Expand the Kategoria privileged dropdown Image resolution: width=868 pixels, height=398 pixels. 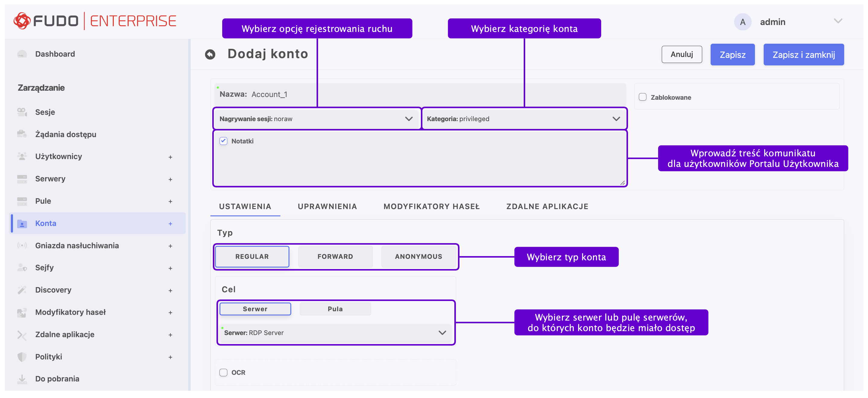click(x=524, y=119)
